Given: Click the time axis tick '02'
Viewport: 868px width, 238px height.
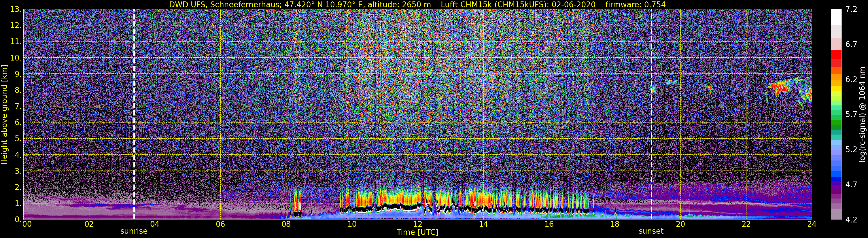Looking at the screenshot, I should coord(89,224).
